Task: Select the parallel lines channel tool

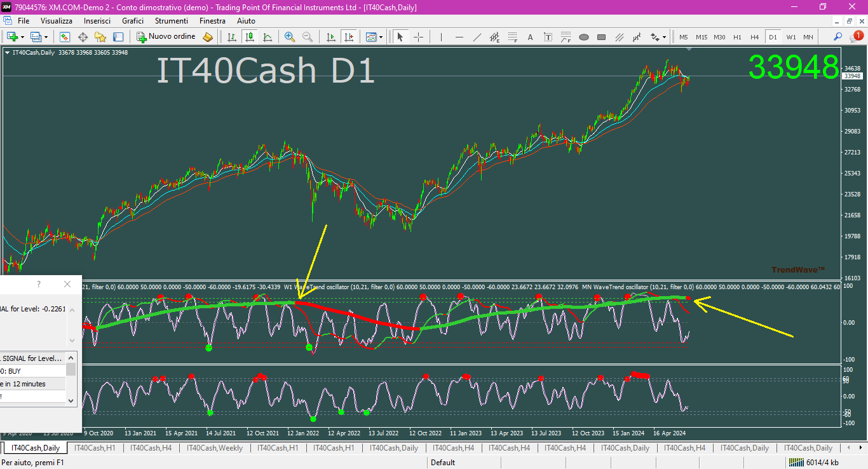Action: [619, 37]
